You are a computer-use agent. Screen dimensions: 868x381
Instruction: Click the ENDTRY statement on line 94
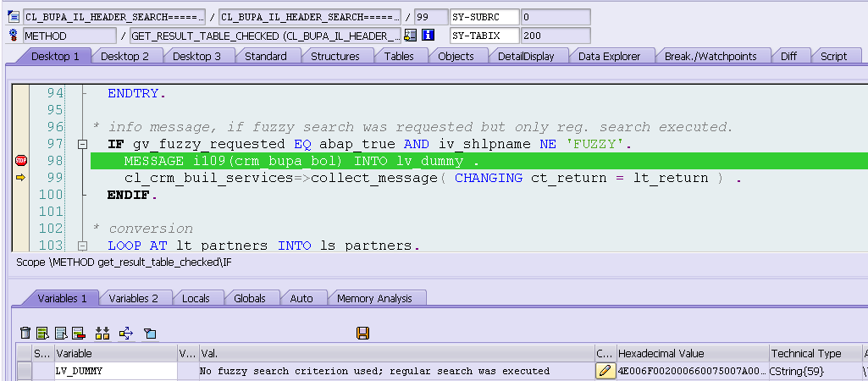[136, 93]
